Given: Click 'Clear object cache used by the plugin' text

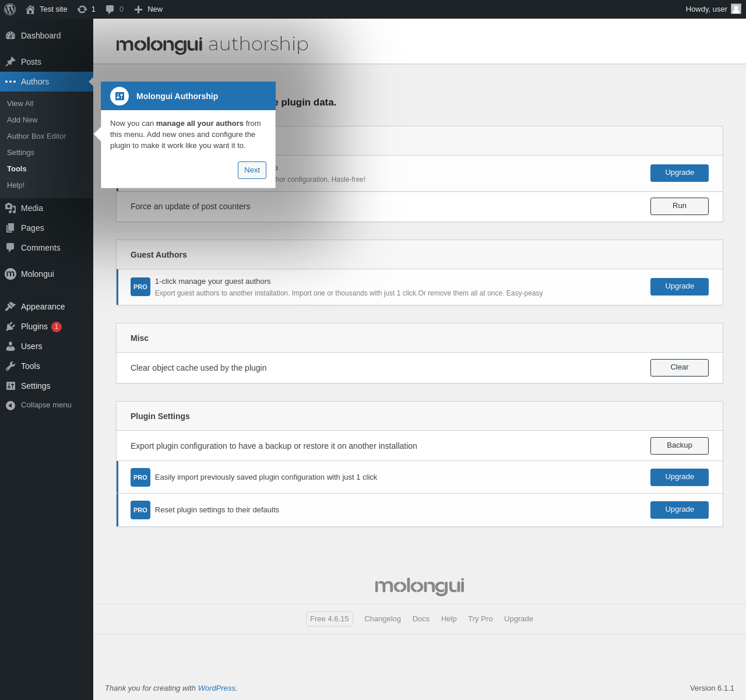Looking at the screenshot, I should click(198, 368).
